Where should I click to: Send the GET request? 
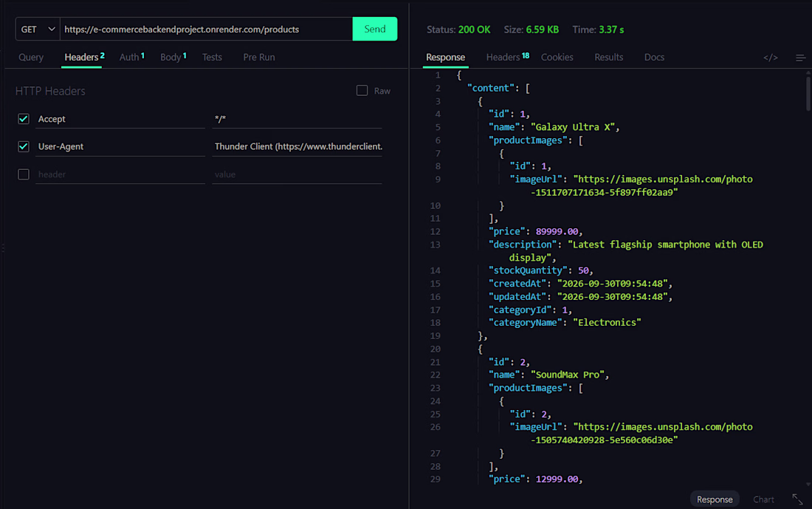coord(375,29)
